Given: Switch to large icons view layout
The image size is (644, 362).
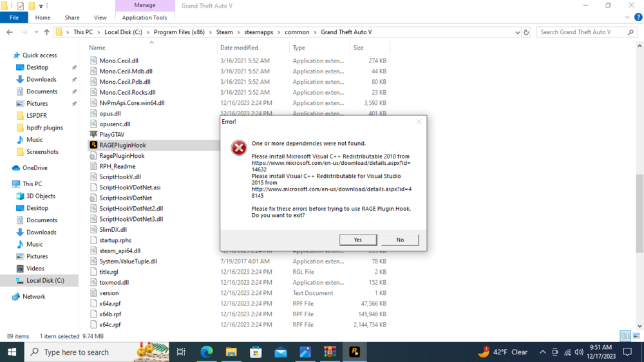Looking at the screenshot, I should (636, 336).
